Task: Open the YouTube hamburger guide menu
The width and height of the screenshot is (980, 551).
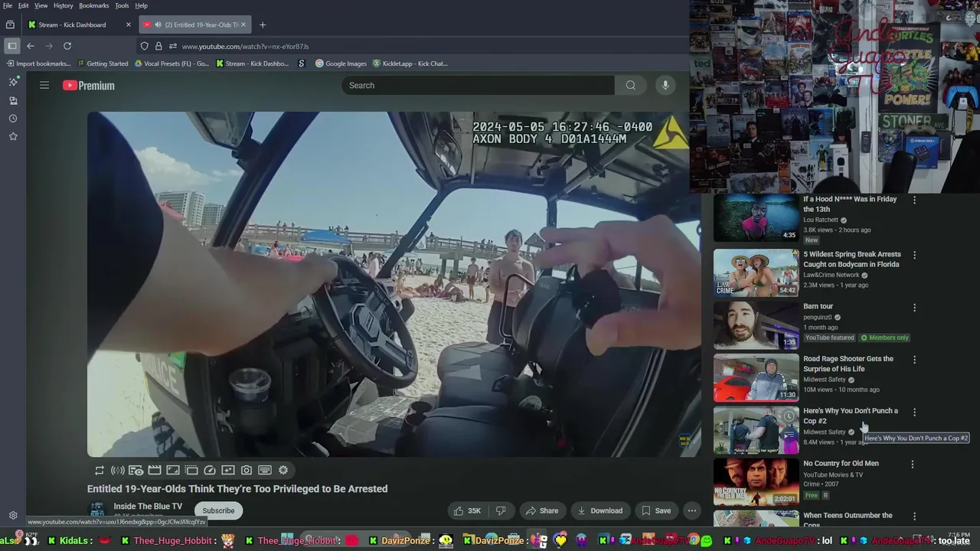Action: tap(44, 86)
